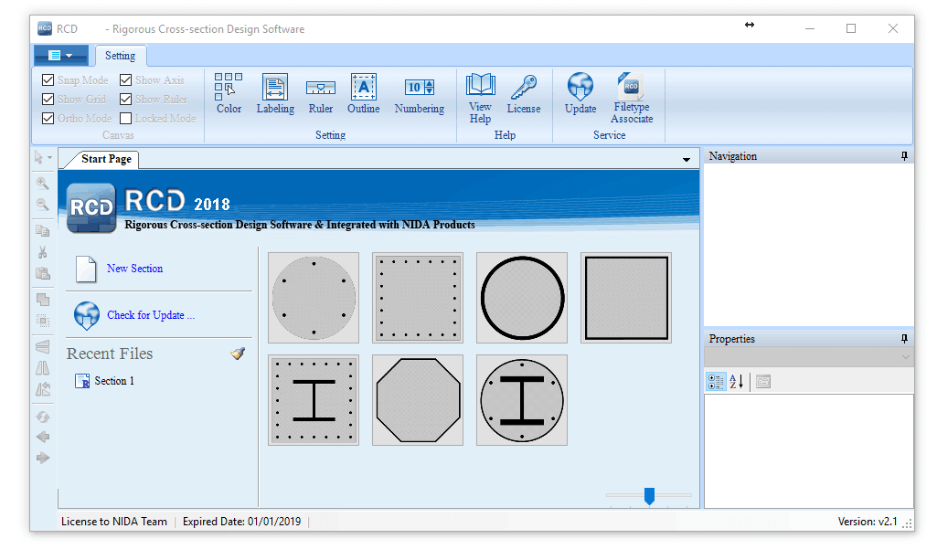The height and width of the screenshot is (560, 937).
Task: Select the hollow square box template
Action: [626, 298]
